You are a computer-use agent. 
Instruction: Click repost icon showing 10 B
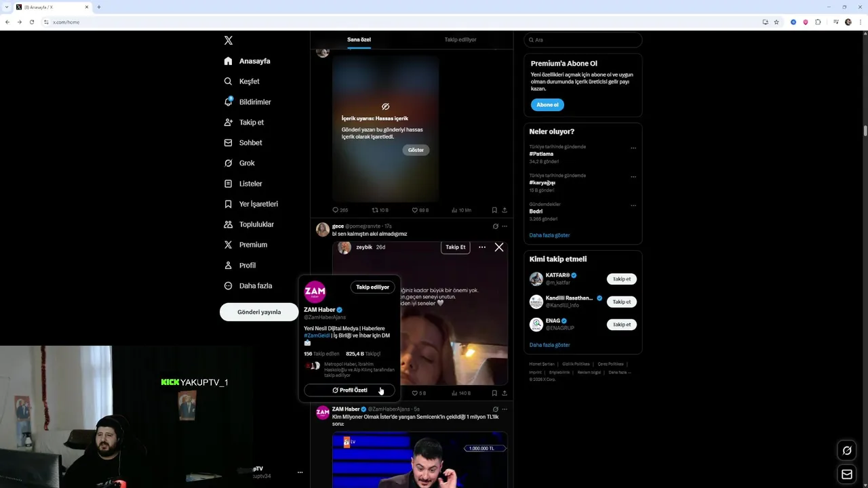(x=380, y=210)
